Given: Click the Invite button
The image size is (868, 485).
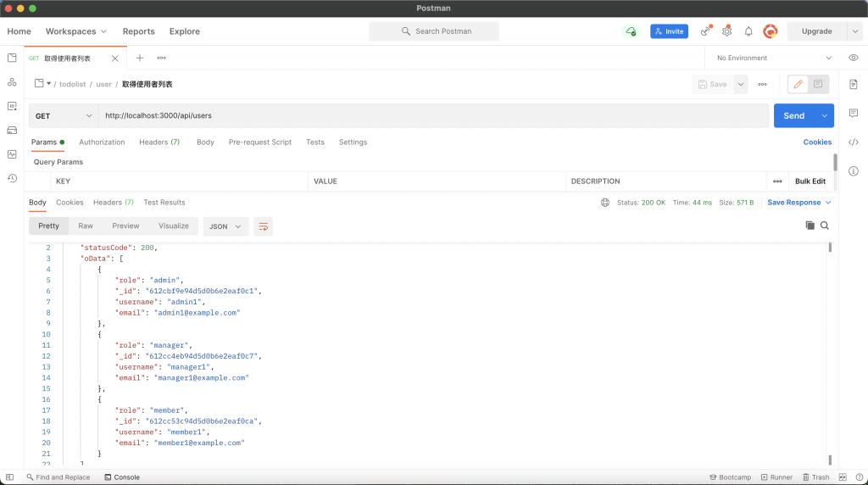Looking at the screenshot, I should 669,31.
